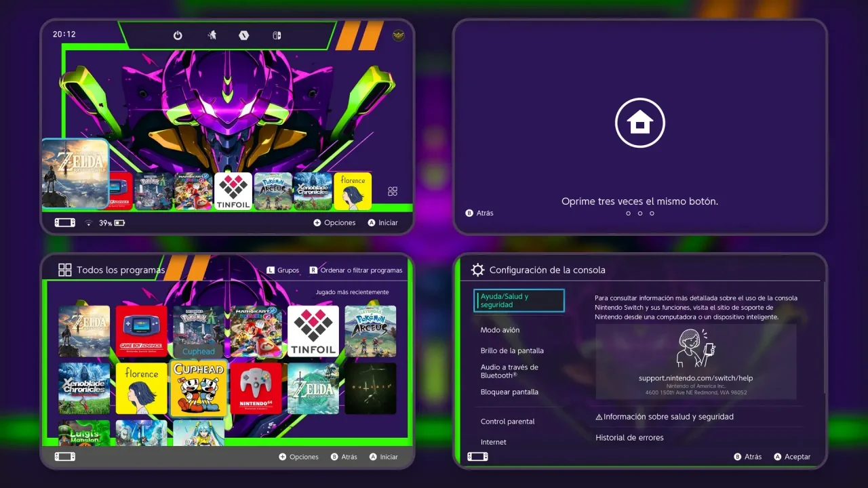
Task: Click Historial de errores entry
Action: click(629, 438)
